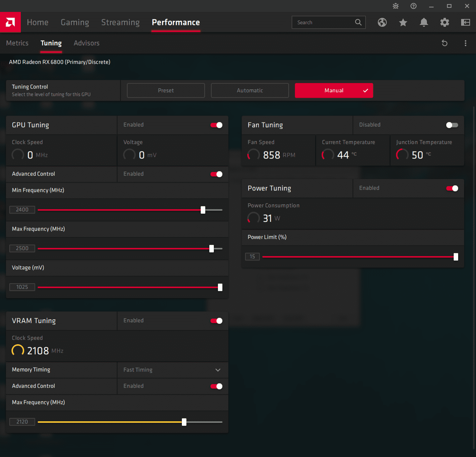Open the help question mark icon
Viewport: 476px width, 457px height.
pos(414,6)
